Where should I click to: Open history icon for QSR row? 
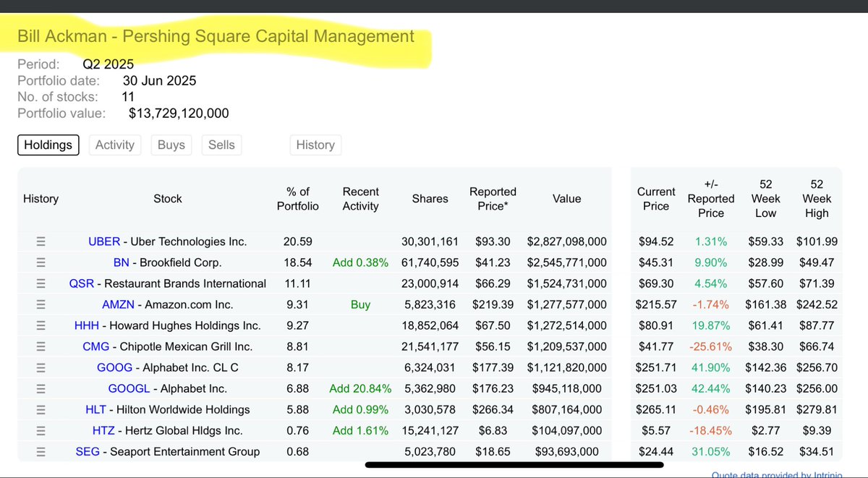pyautogui.click(x=41, y=283)
